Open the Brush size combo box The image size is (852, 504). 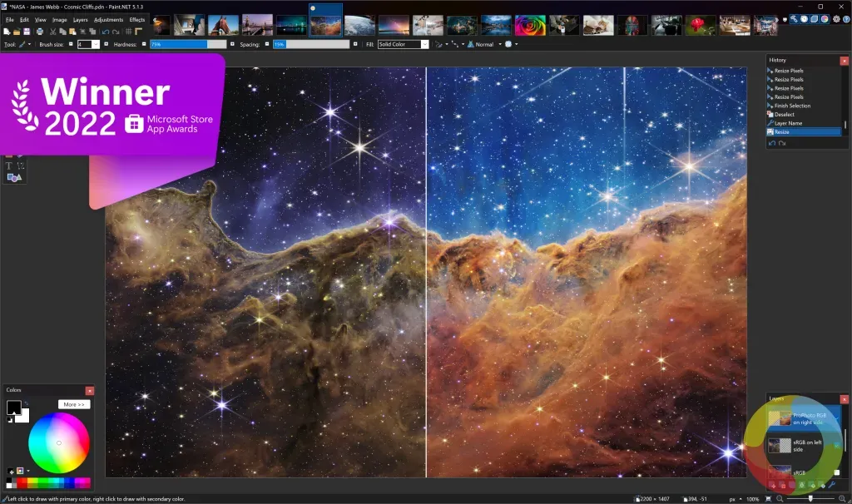[x=88, y=44]
